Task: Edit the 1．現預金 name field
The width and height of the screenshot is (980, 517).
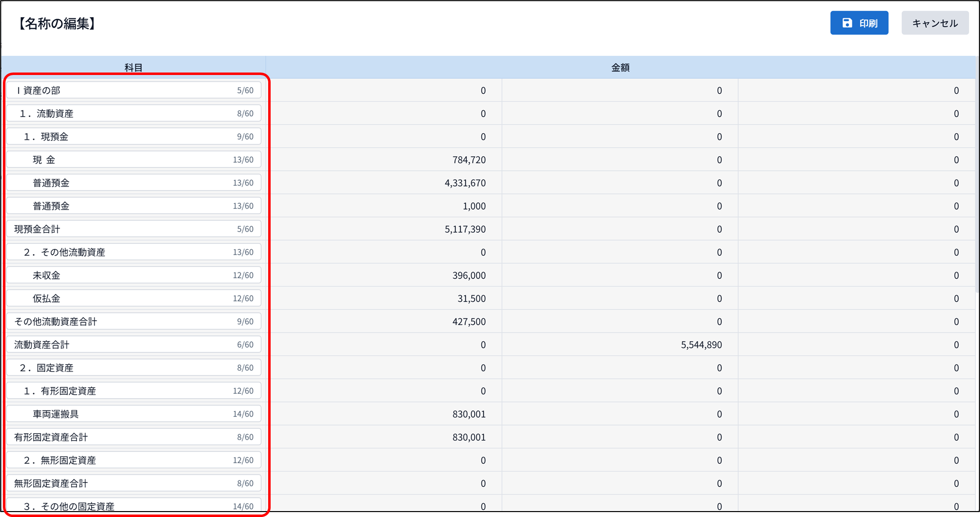Action: 134,137
